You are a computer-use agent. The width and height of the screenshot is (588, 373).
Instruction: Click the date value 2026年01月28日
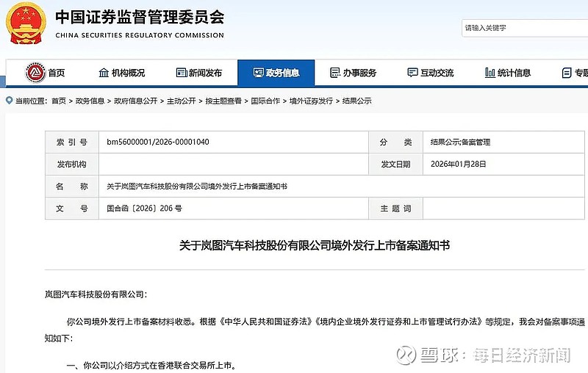(458, 164)
